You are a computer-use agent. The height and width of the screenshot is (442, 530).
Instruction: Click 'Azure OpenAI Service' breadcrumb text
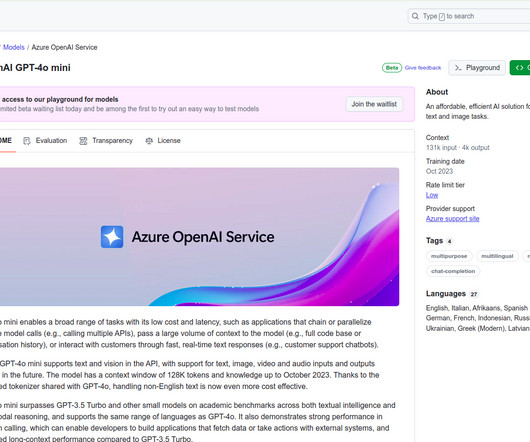point(64,47)
